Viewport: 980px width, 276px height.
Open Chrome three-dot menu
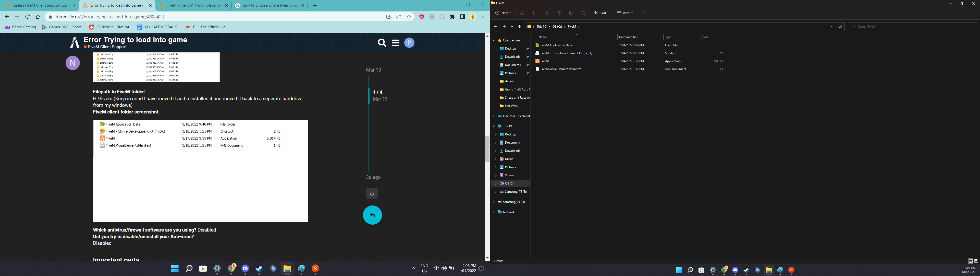483,17
